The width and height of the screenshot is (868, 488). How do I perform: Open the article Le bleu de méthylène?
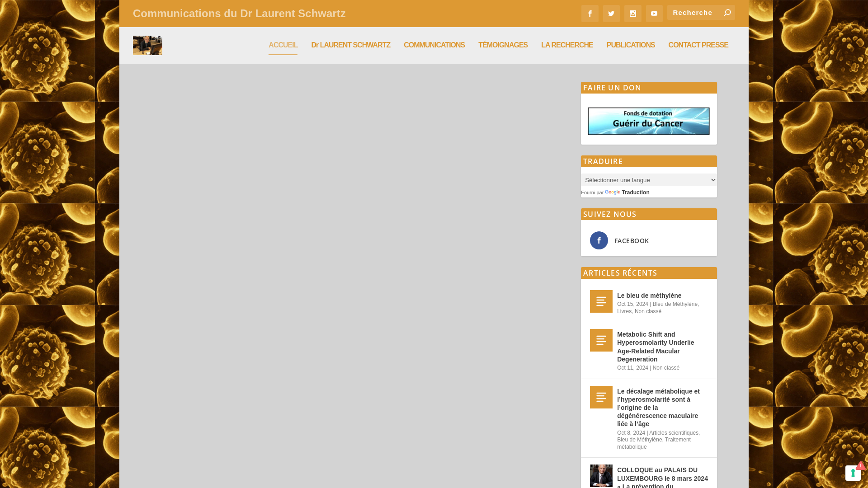pyautogui.click(x=649, y=296)
